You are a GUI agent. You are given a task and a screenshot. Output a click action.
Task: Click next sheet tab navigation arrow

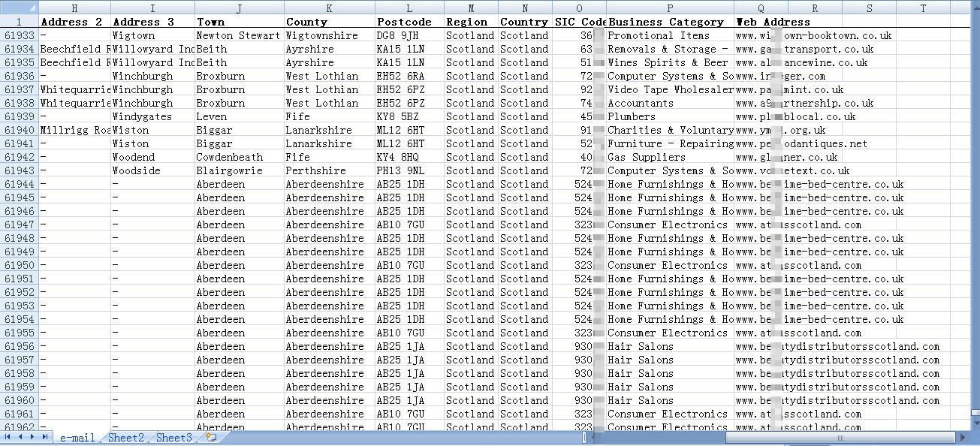(x=33, y=437)
